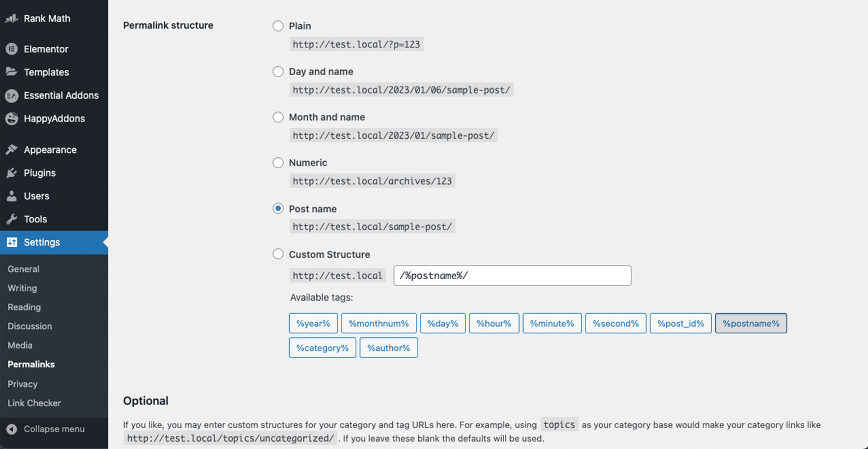This screenshot has height=449, width=868.
Task: Click the HappyAddons smiley icon
Action: click(12, 118)
